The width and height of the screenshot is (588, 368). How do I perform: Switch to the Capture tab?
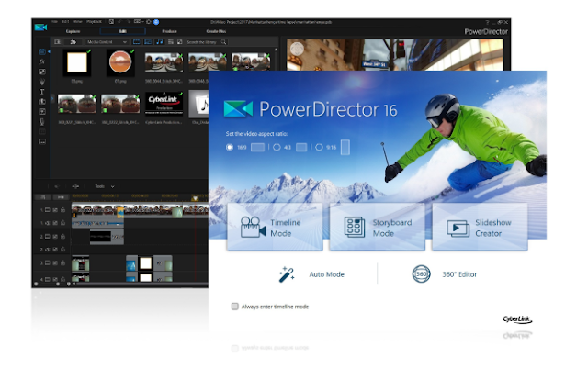pos(73,31)
